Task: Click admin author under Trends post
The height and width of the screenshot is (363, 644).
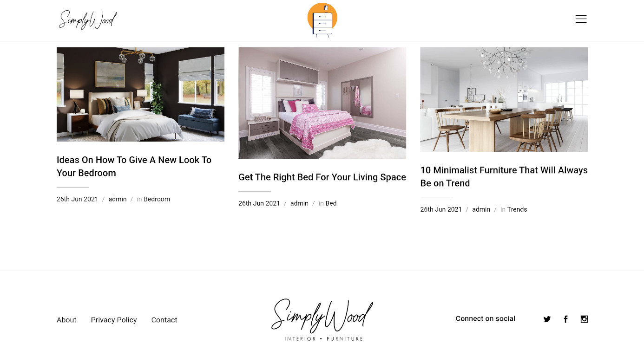Action: pos(481,209)
